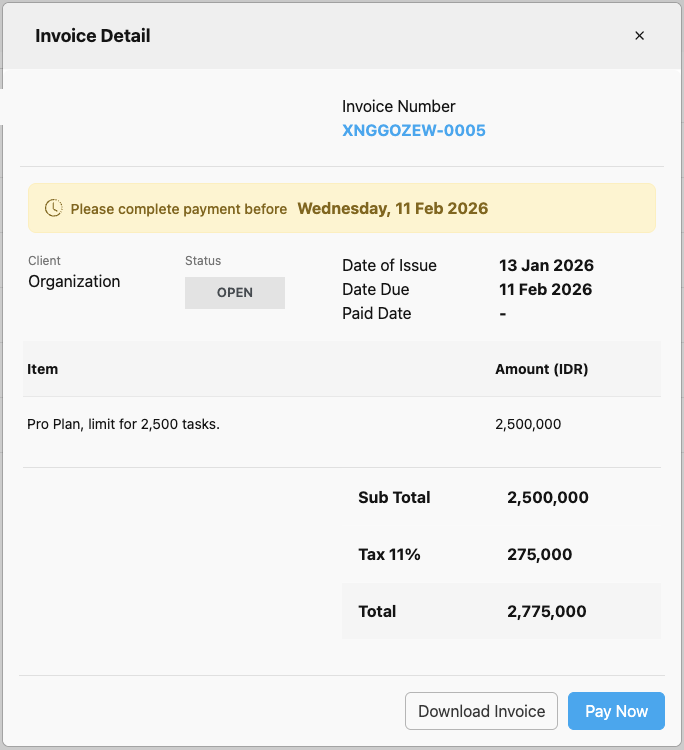Image resolution: width=684 pixels, height=750 pixels.
Task: Click the Date Due label
Action: click(375, 289)
